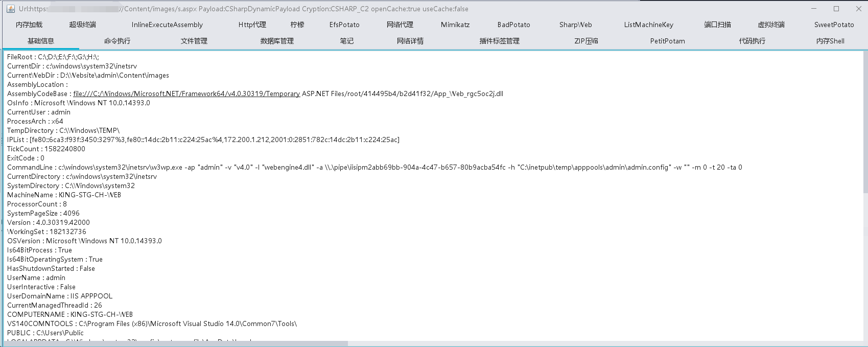The width and height of the screenshot is (868, 347).
Task: Maximize the application window
Action: tap(836, 9)
